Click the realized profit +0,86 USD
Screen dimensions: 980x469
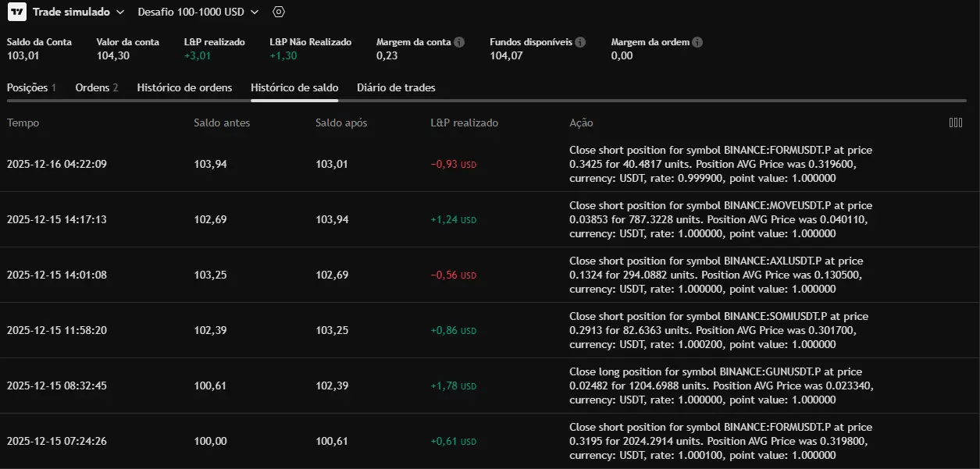coord(453,330)
